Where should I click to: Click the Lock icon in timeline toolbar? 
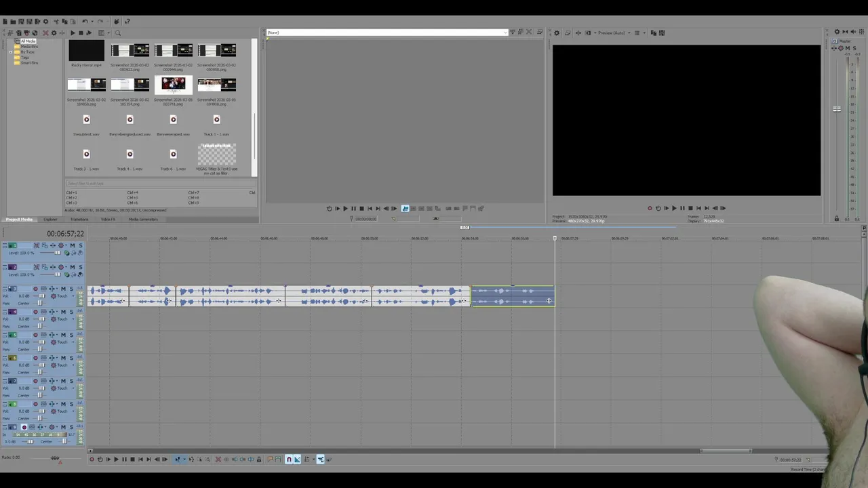259,460
